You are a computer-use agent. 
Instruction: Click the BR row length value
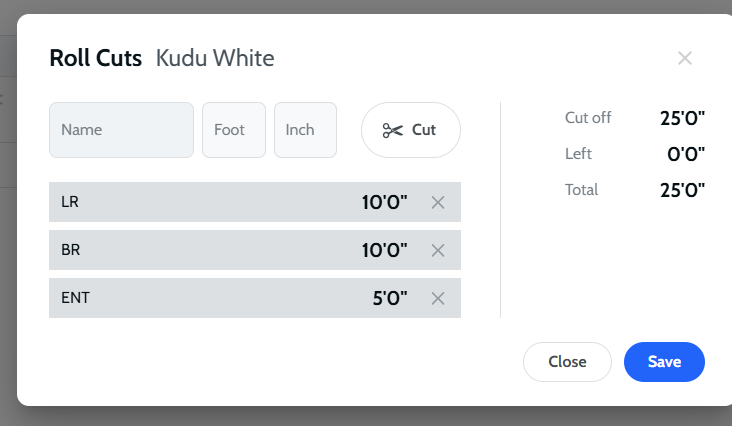384,250
